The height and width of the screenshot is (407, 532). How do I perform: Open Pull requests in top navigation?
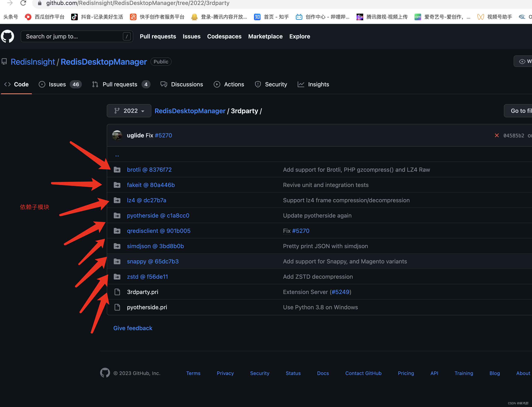(158, 36)
